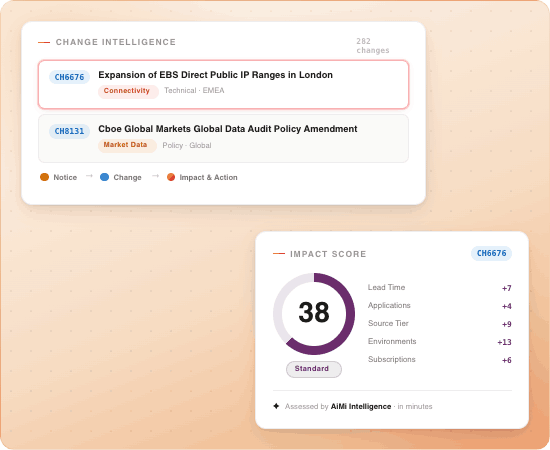Click the sparkle icon beside Assessed by

coord(276,406)
